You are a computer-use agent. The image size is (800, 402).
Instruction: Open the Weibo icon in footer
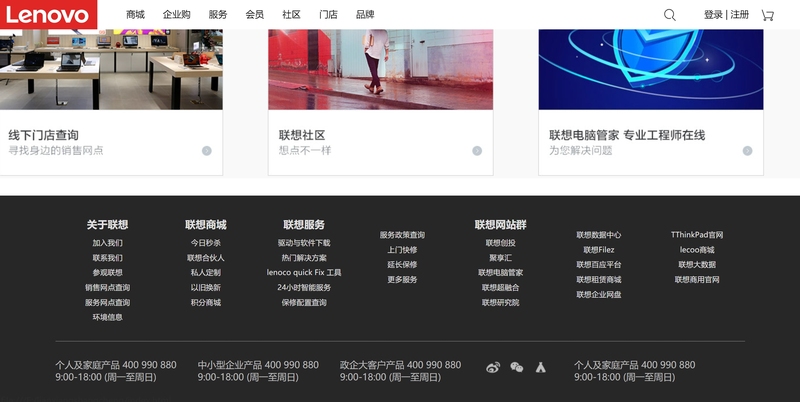pyautogui.click(x=493, y=367)
